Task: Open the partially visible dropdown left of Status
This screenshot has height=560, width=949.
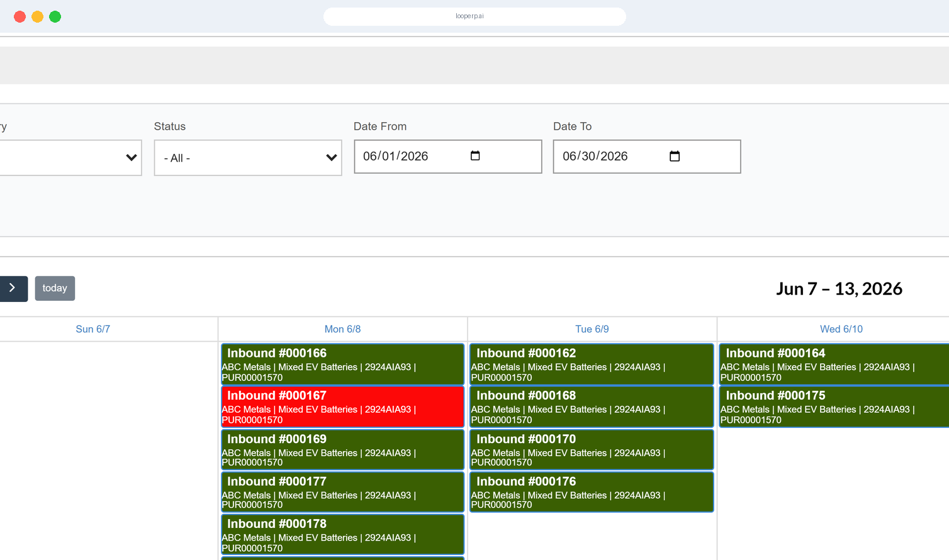Action: (70, 157)
